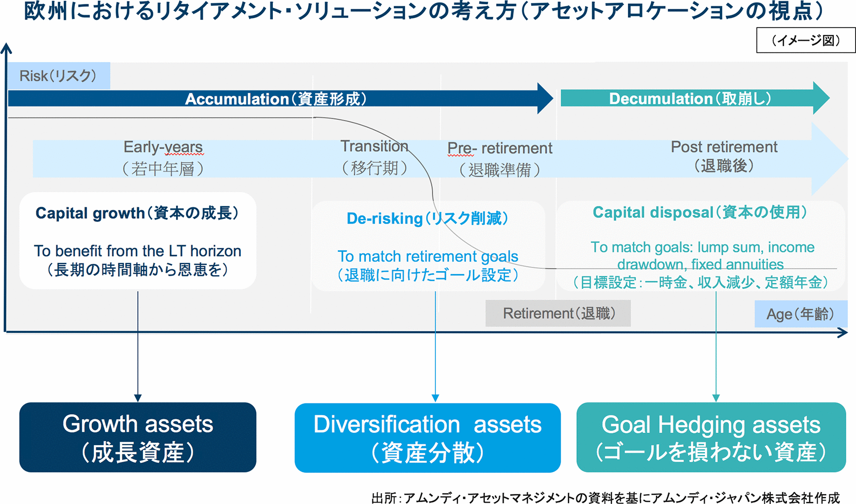
Task: Click the Capital disposal (資本の使用) heading
Action: (700, 212)
